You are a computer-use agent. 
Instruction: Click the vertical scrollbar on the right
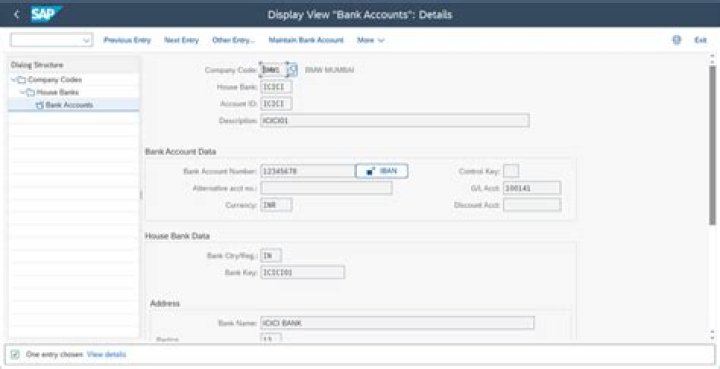point(713,145)
